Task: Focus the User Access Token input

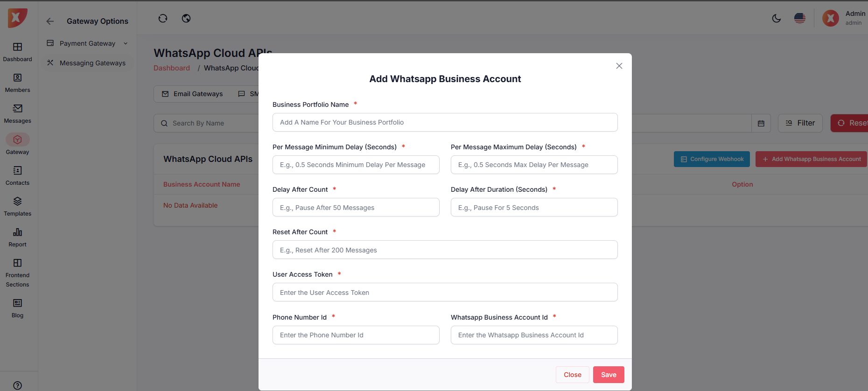Action: [x=445, y=293]
